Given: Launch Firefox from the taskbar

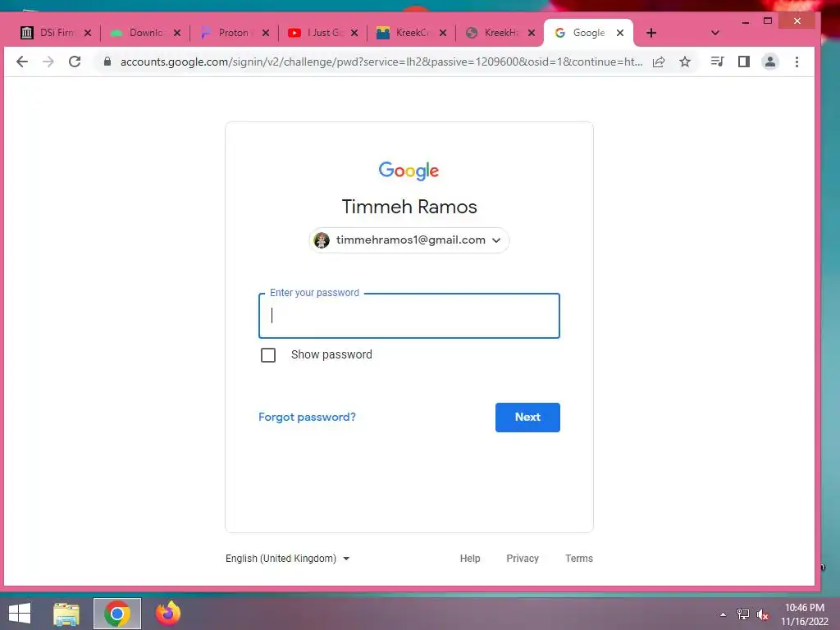Looking at the screenshot, I should pos(167,614).
